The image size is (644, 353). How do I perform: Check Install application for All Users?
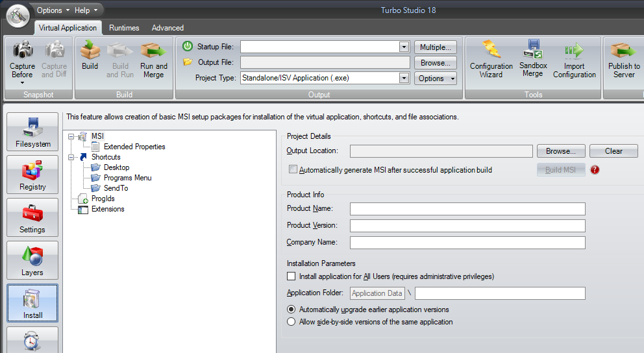291,276
